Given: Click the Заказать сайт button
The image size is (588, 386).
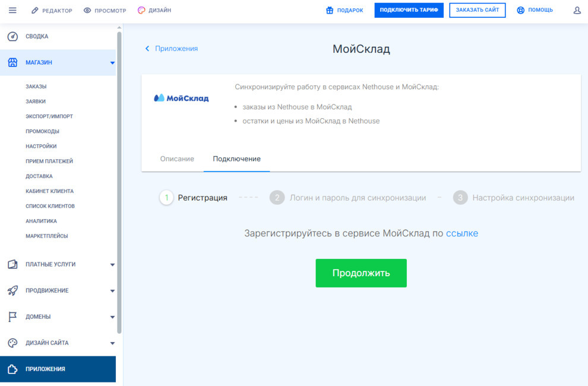Looking at the screenshot, I should pos(478,10).
